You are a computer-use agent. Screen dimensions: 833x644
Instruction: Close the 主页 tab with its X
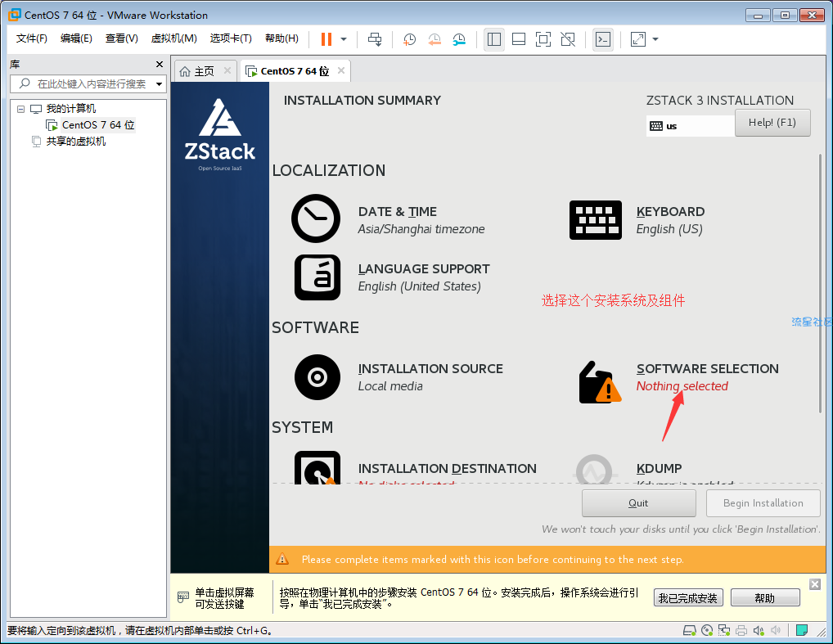click(x=227, y=70)
